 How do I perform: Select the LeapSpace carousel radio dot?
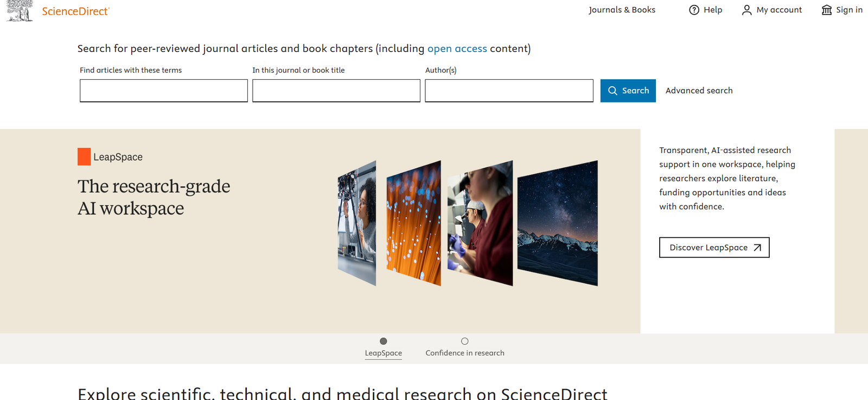[x=384, y=341]
